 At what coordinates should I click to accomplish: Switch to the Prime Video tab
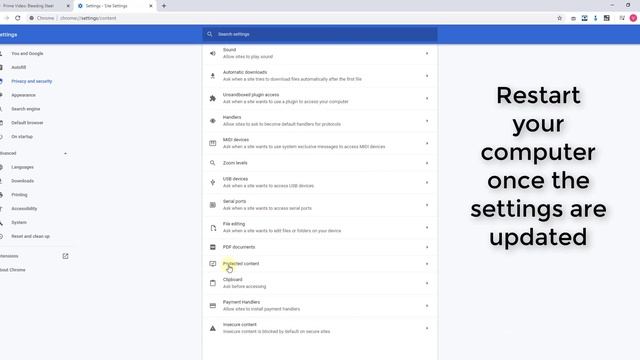pos(35,6)
